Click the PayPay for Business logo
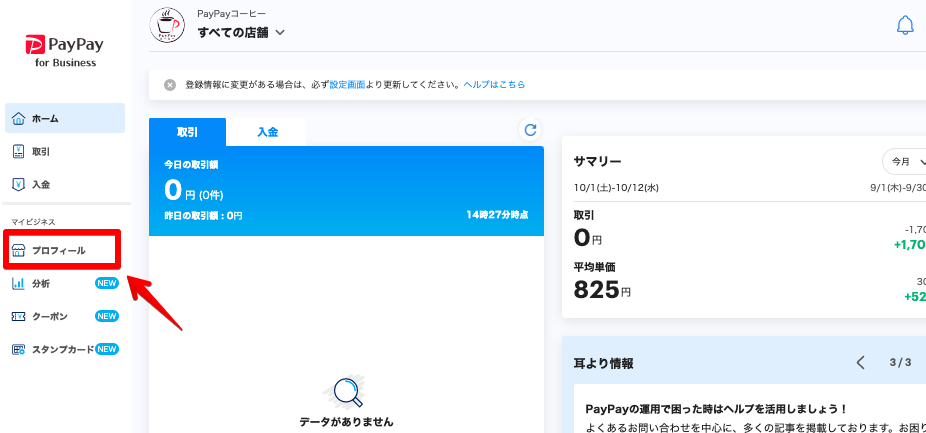Viewport: 926px width, 433px height. point(64,51)
